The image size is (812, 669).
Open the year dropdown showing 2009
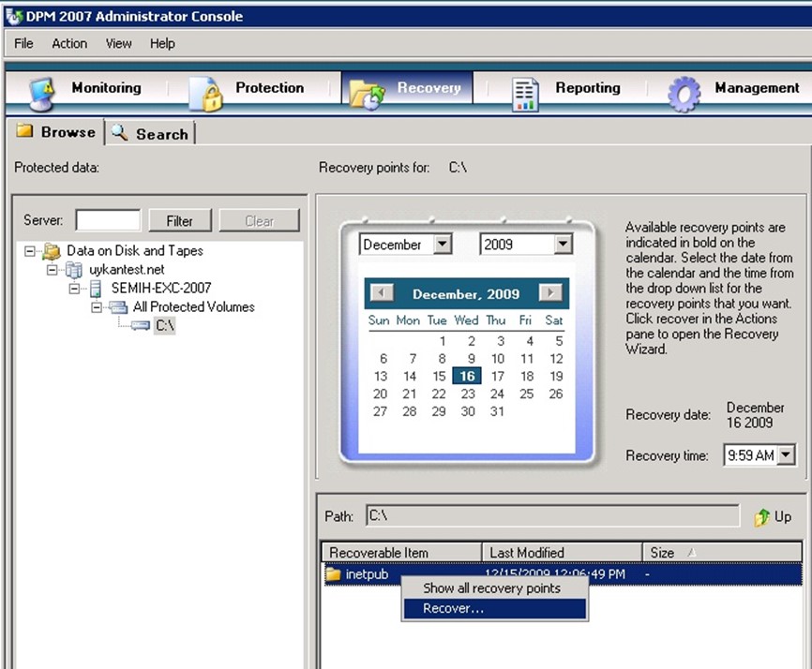click(x=563, y=245)
